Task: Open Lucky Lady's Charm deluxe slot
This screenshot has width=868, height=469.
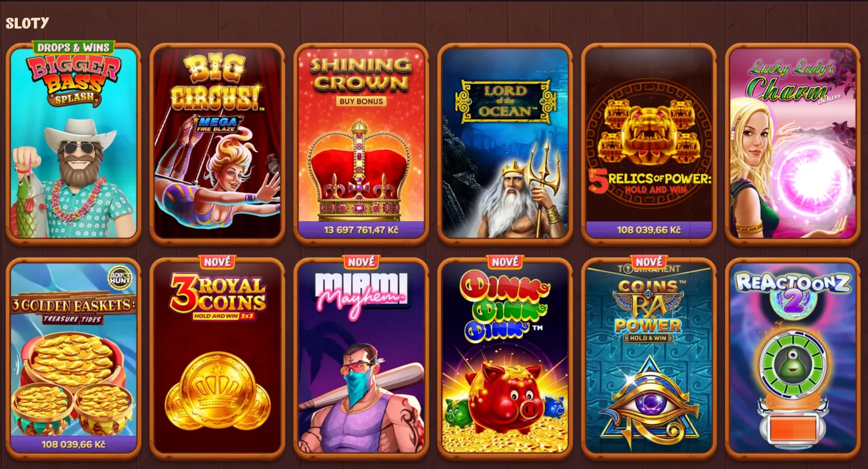Action: click(x=793, y=143)
